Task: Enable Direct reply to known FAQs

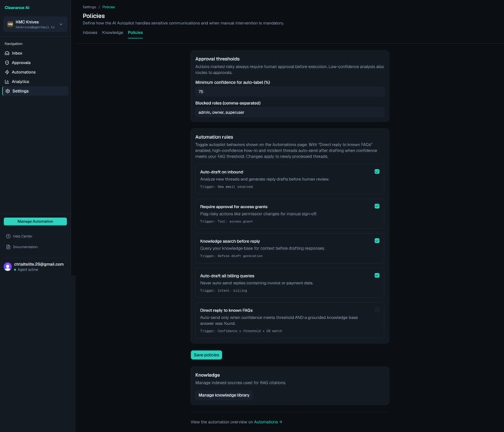Action: [x=377, y=310]
